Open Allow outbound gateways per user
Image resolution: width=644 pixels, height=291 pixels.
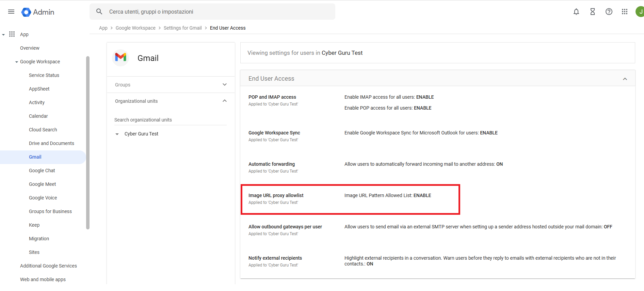point(285,227)
